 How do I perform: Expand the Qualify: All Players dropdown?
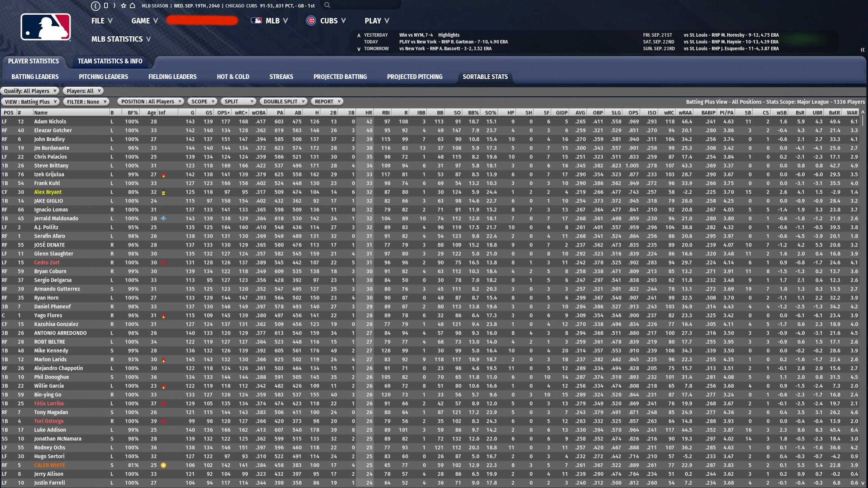tap(30, 91)
